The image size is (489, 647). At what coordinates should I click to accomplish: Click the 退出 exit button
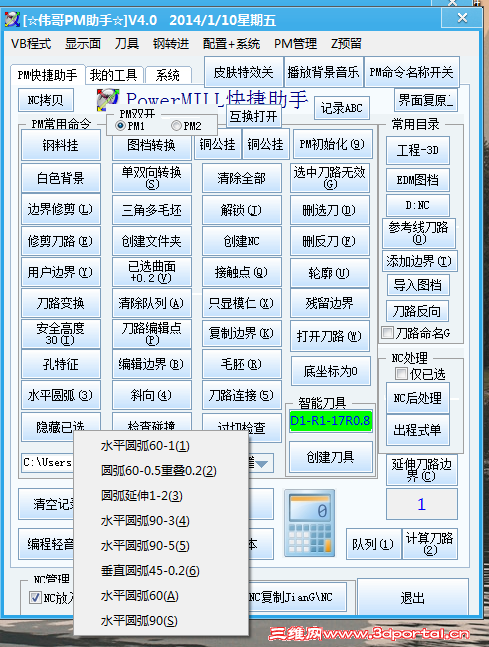pyautogui.click(x=413, y=597)
